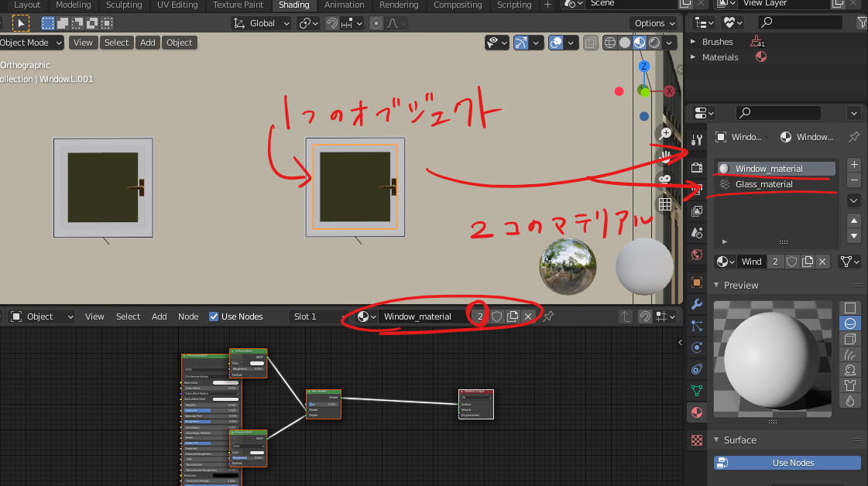Open the Animation workspace tab
This screenshot has width=868, height=486.
344,5
